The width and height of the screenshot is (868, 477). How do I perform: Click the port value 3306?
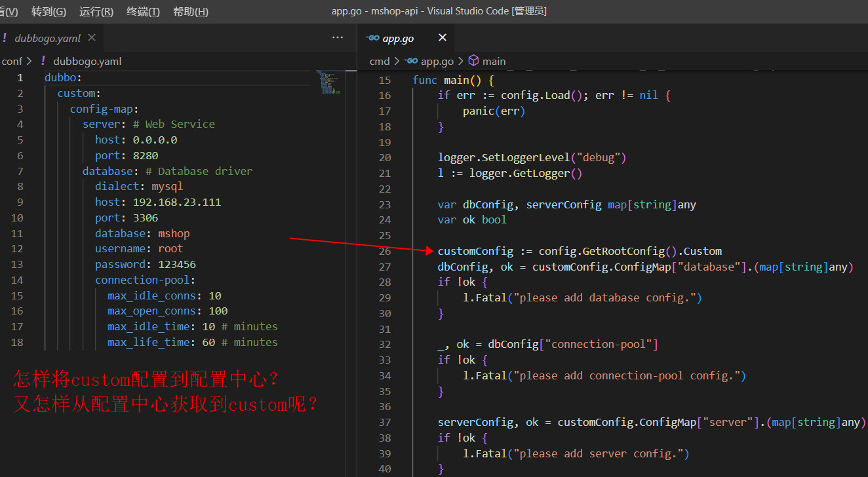pos(146,218)
